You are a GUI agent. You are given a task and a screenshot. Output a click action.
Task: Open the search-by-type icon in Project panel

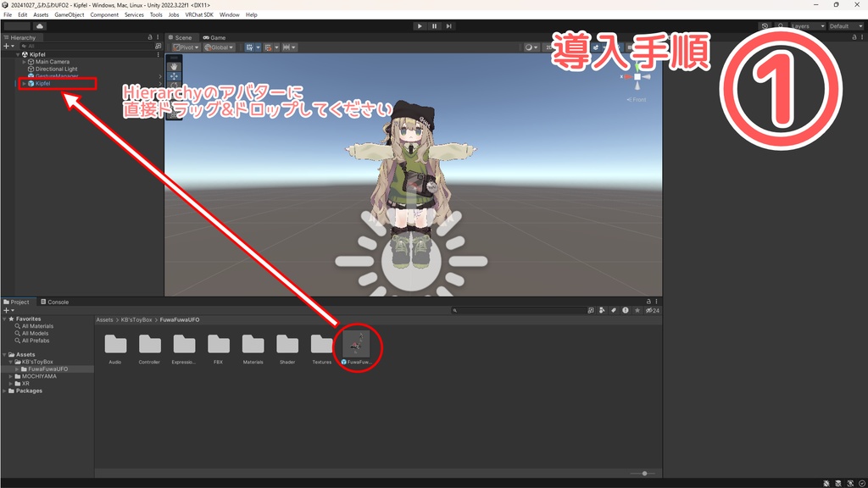[x=592, y=310]
